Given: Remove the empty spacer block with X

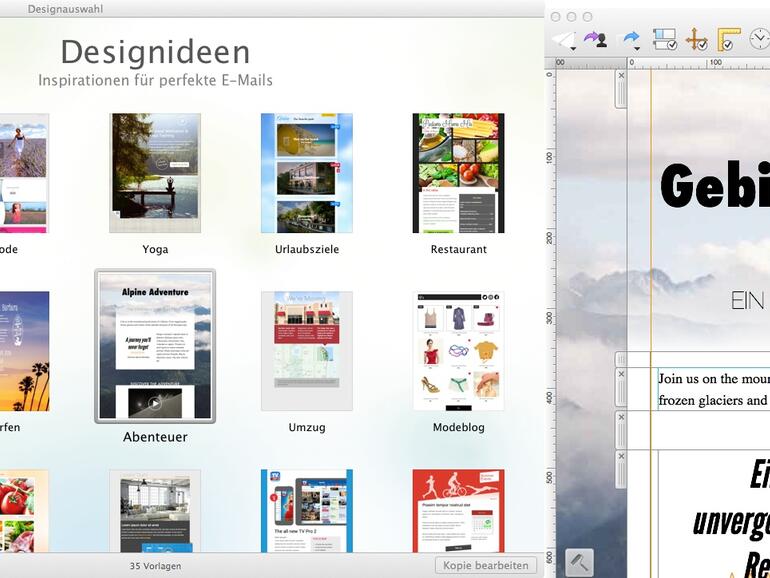Looking at the screenshot, I should coord(621,417).
